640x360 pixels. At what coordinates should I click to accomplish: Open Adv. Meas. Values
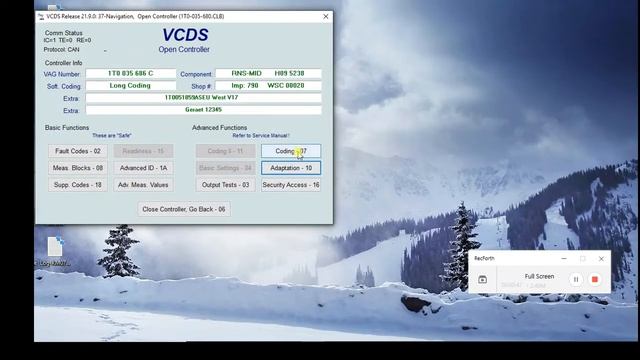pos(143,185)
